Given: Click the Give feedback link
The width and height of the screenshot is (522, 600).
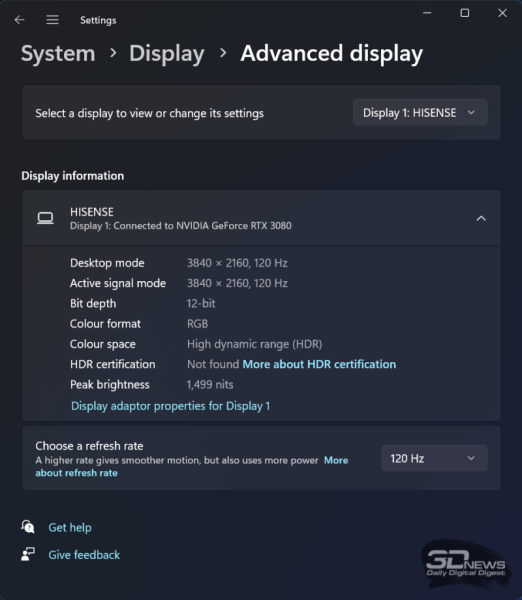Looking at the screenshot, I should point(84,555).
